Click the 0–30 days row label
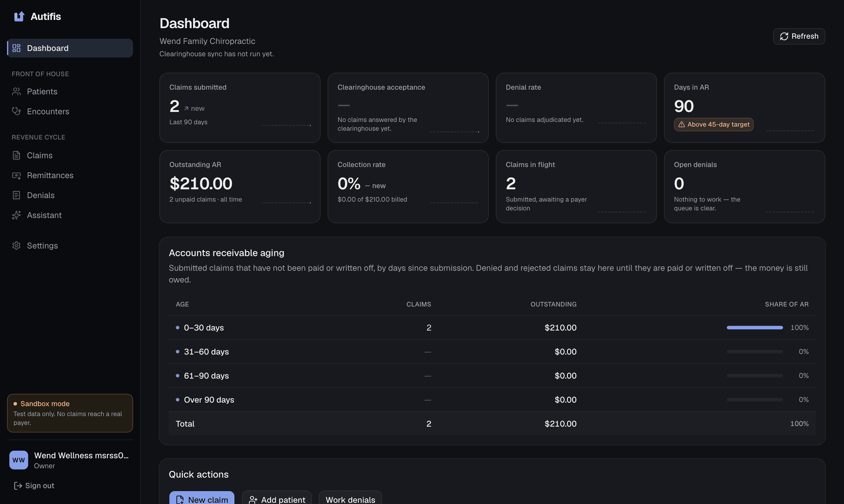Viewport: 844px width, 504px height. point(204,328)
